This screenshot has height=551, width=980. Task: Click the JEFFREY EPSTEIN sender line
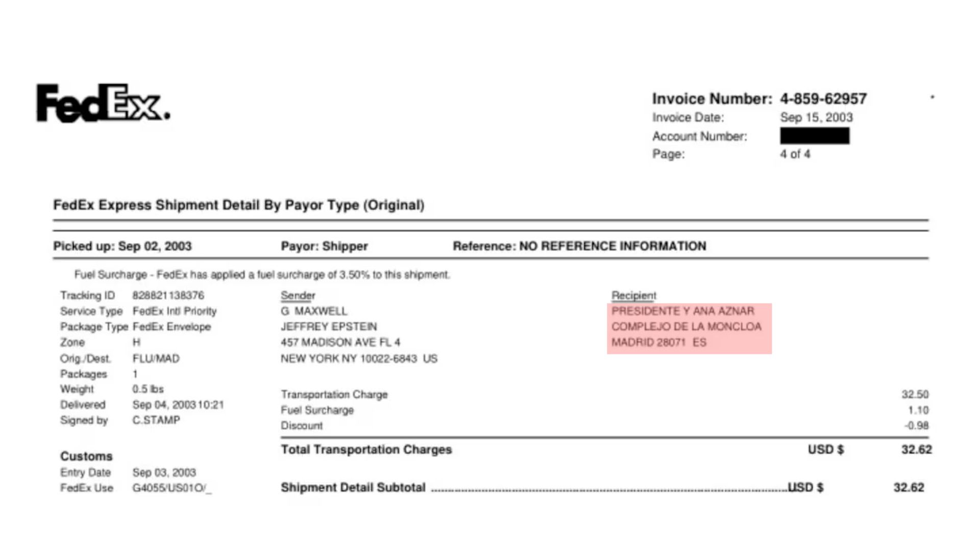click(329, 327)
